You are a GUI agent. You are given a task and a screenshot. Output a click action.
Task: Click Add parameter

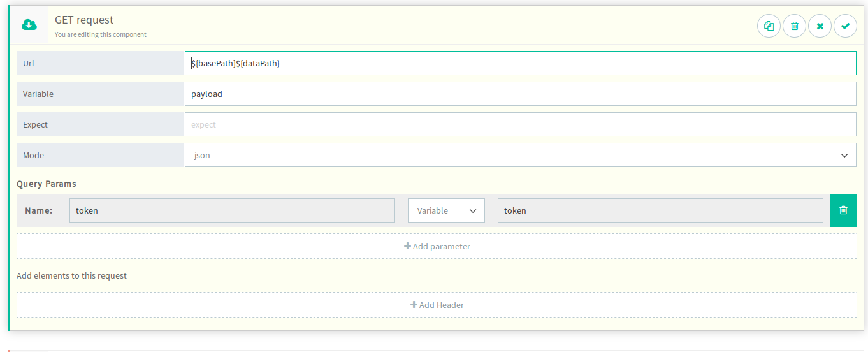[x=437, y=246]
